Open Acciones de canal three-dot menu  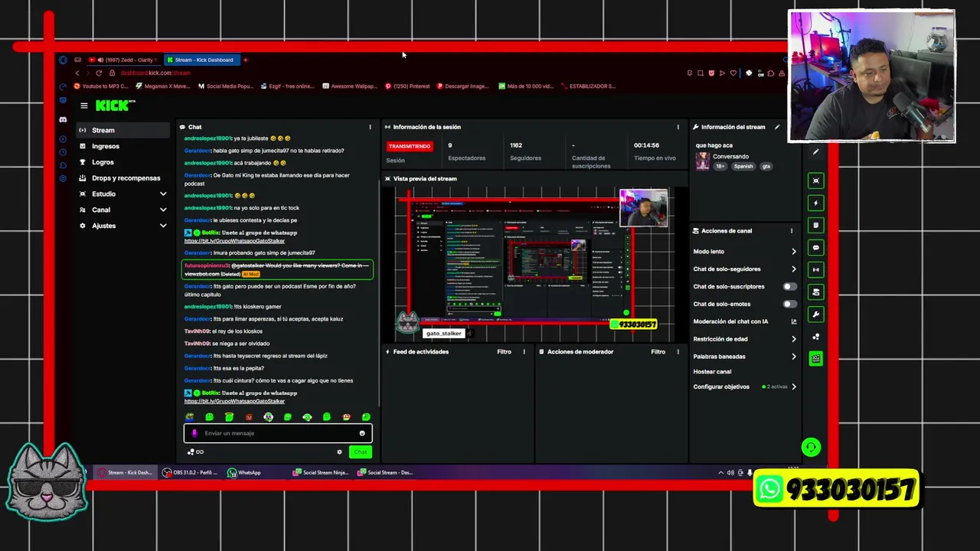coord(792,230)
